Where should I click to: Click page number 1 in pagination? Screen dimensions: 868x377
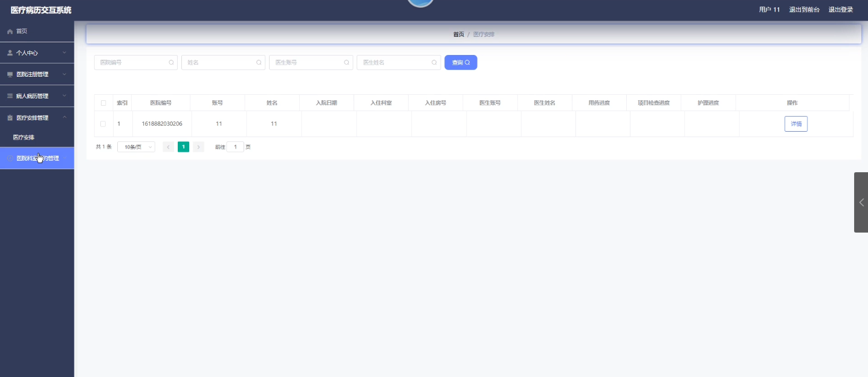(x=183, y=147)
